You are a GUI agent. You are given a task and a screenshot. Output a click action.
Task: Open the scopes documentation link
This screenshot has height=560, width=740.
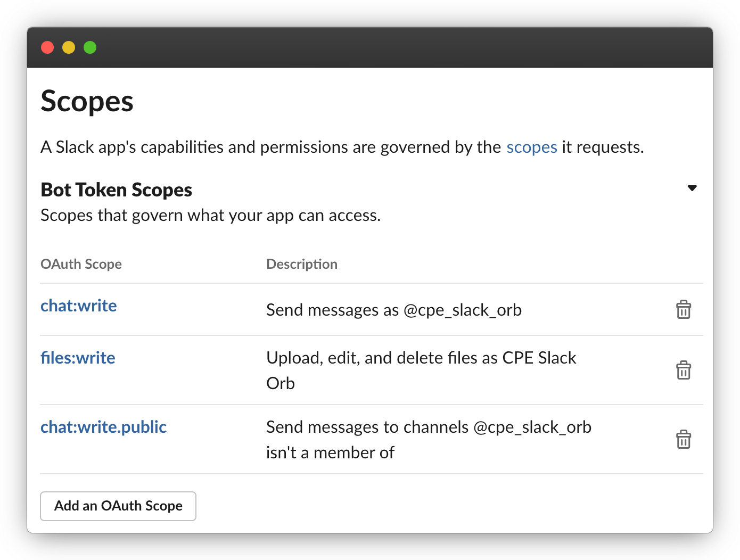pyautogui.click(x=531, y=147)
